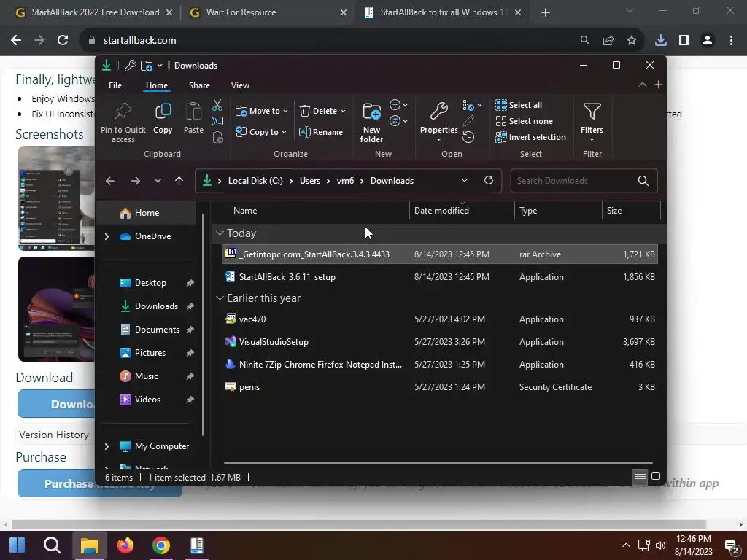Click the search magnifier in the Search Downloads box
This screenshot has height=560, width=747.
pyautogui.click(x=643, y=181)
